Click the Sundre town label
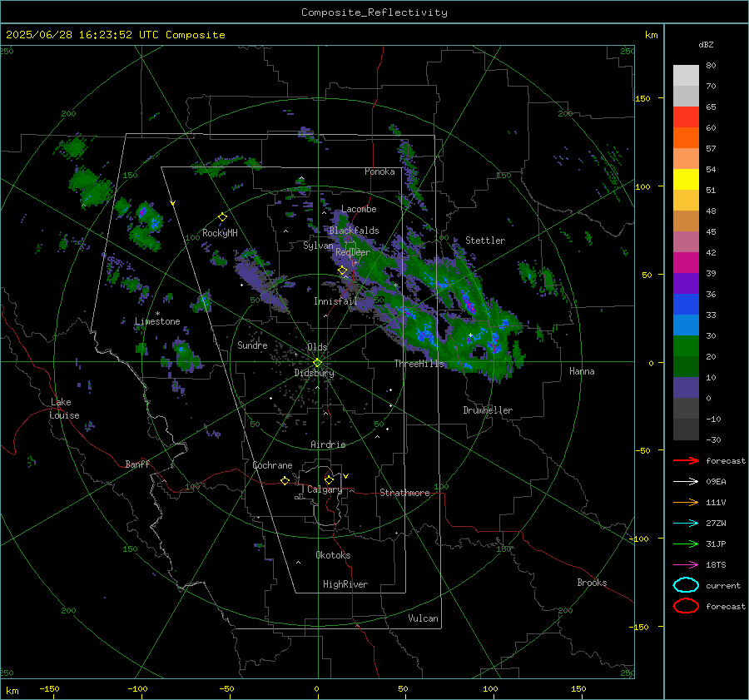 coord(252,345)
